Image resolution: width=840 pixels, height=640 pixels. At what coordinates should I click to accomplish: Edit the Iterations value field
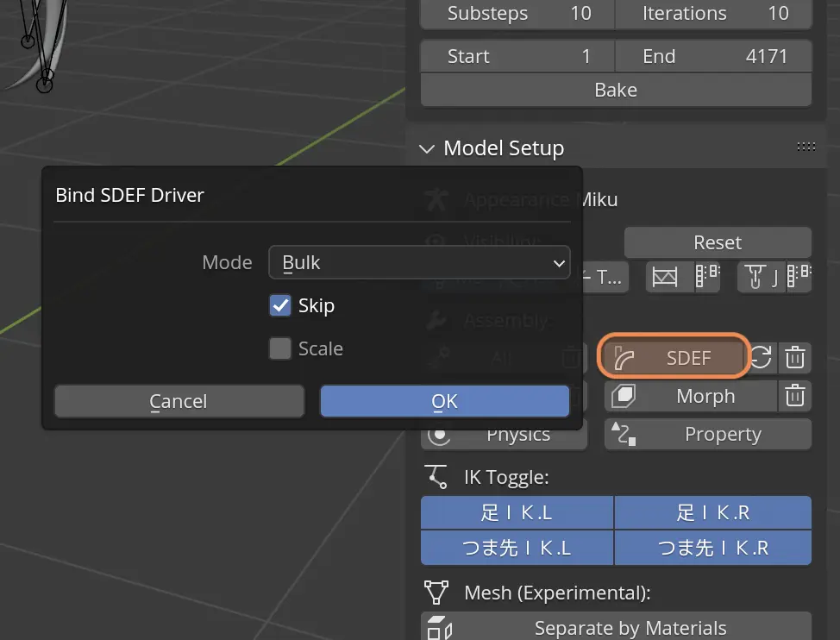[713, 14]
